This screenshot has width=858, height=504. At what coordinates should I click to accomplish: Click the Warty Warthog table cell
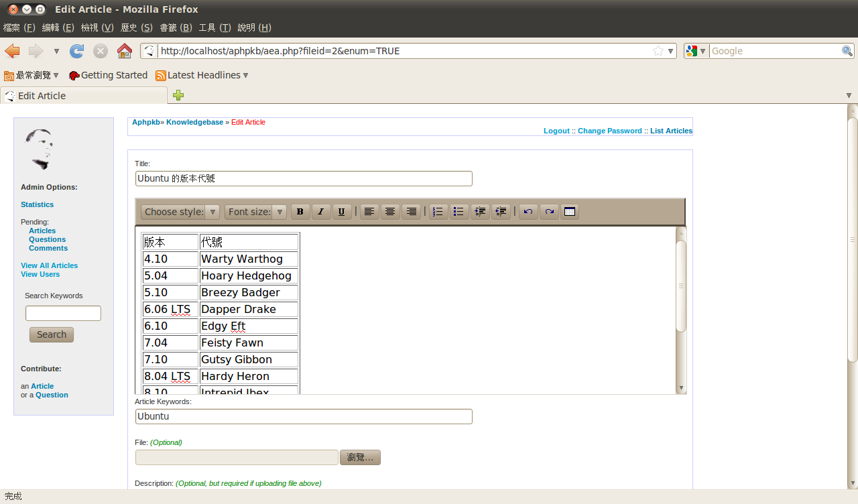tap(249, 259)
